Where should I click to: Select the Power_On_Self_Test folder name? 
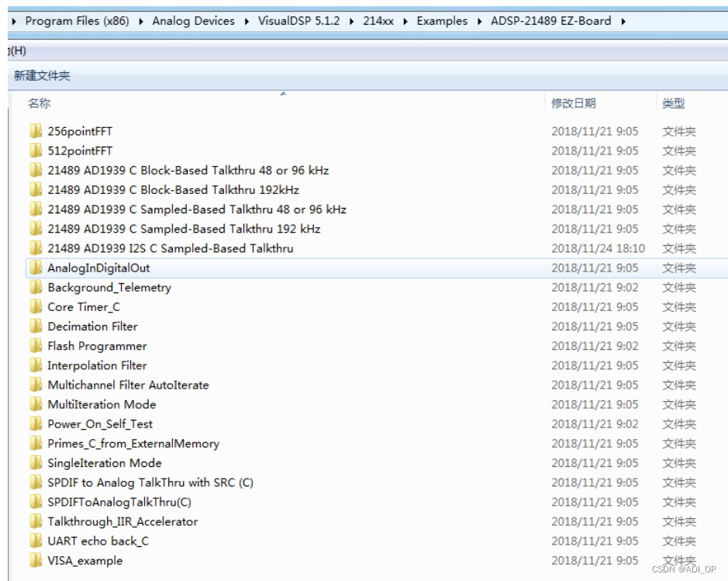pos(100,424)
